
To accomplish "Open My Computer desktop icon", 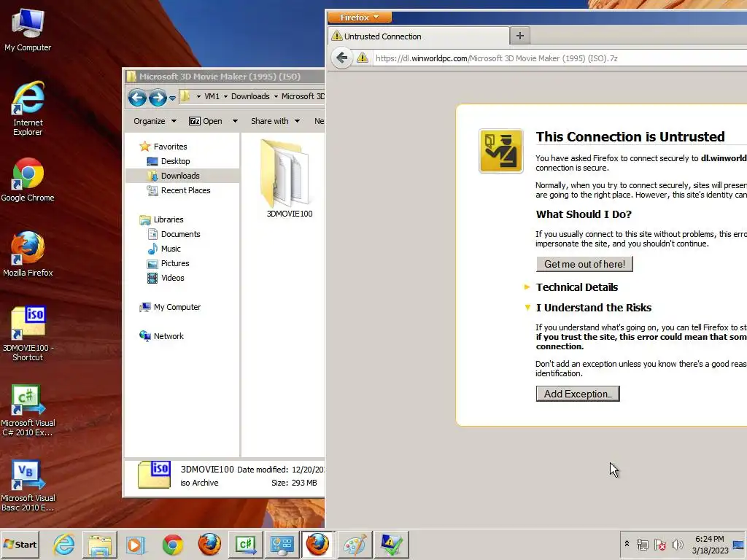I will pos(28,29).
